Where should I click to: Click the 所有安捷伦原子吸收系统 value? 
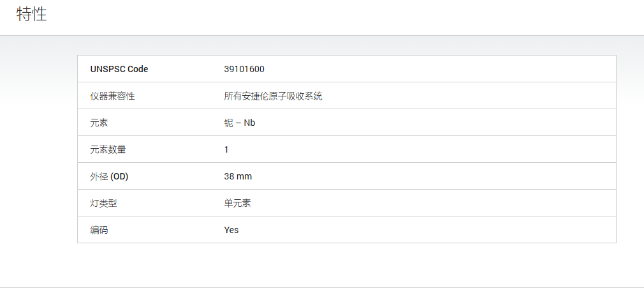click(273, 96)
